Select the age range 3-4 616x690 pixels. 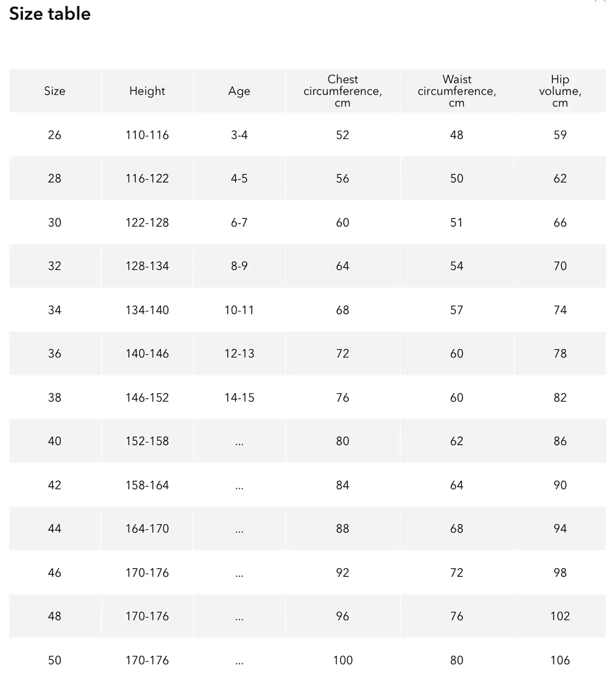(x=239, y=135)
